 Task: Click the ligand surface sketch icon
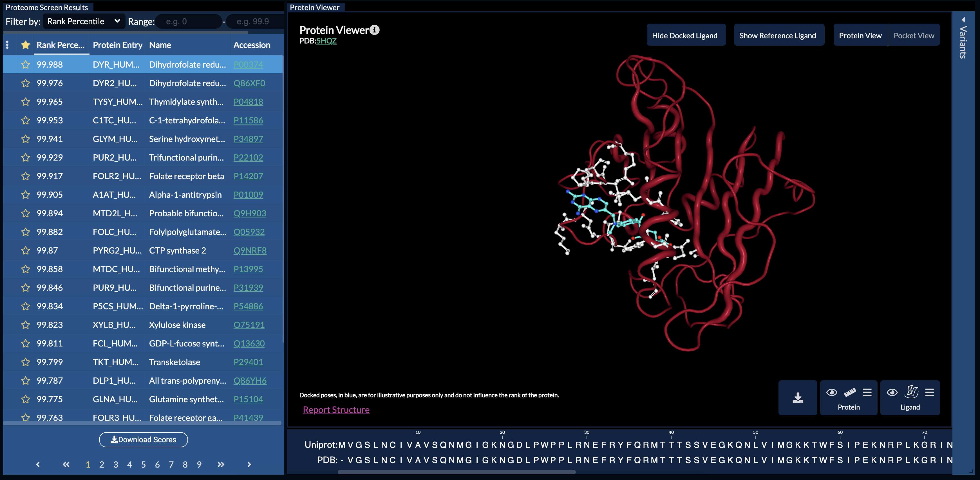(x=912, y=392)
